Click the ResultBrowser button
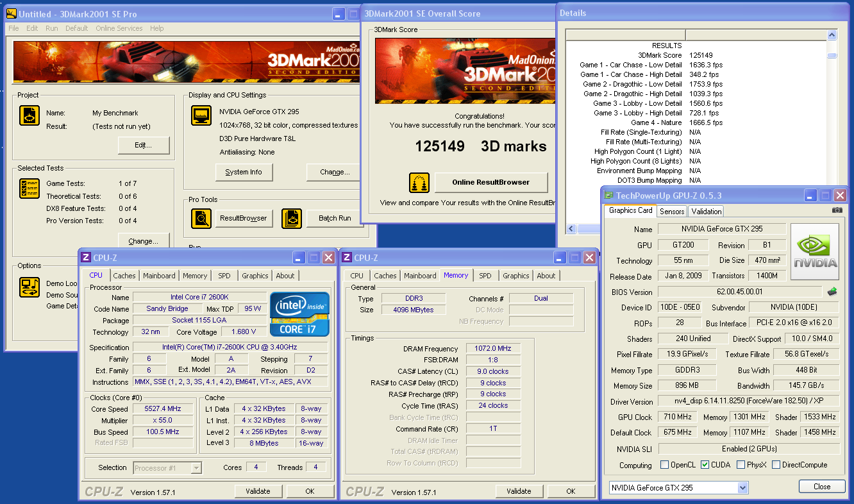Viewport: 854px width, 504px height. (244, 218)
